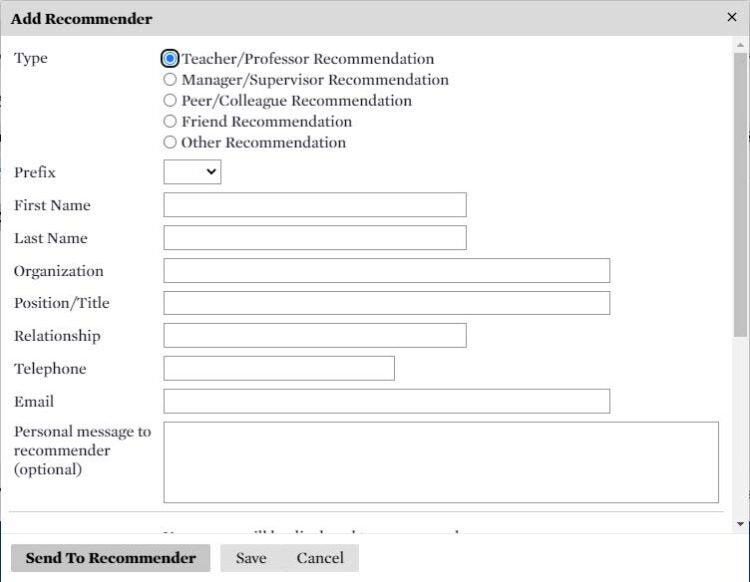
Task: Click the personal message text area
Action: tap(441, 462)
